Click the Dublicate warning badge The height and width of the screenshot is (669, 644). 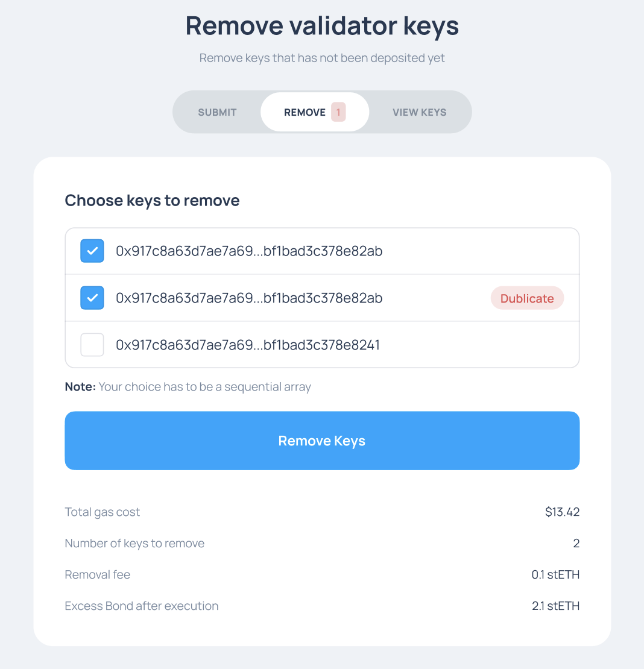(x=527, y=298)
